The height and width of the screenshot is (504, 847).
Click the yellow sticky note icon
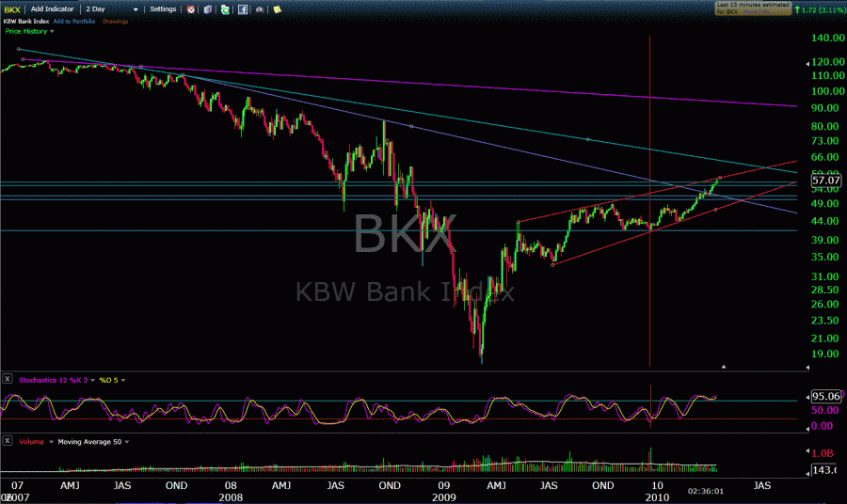(x=277, y=9)
